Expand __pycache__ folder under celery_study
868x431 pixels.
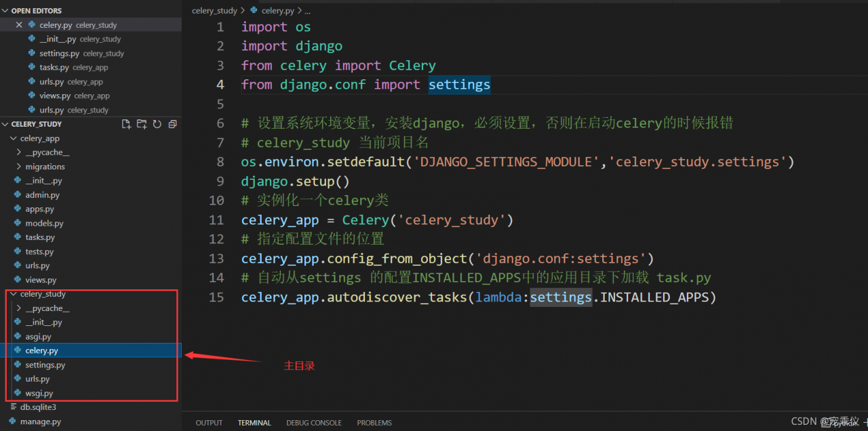[x=19, y=308]
